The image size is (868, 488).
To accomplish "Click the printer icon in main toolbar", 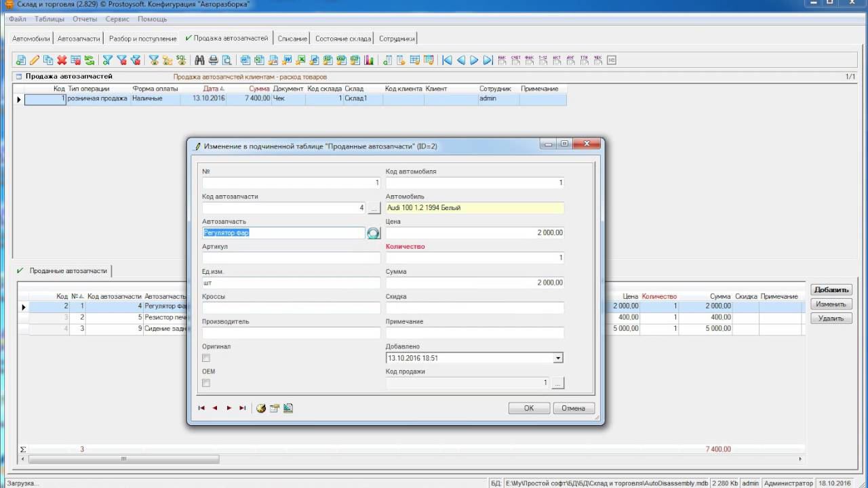I will (213, 60).
